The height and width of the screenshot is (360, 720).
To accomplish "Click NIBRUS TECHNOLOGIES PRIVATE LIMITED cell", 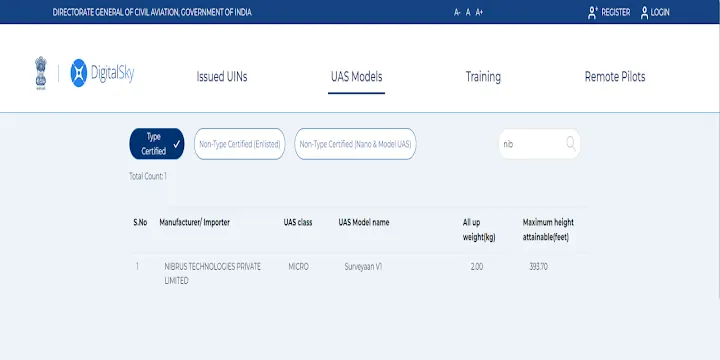I will (x=213, y=274).
